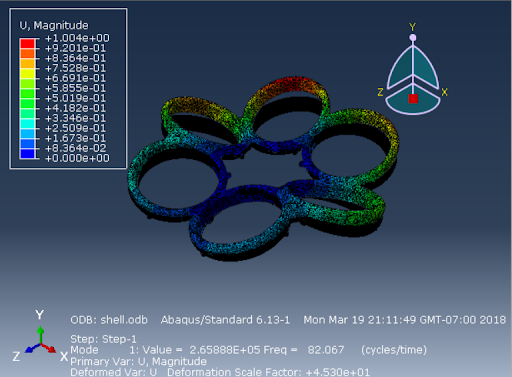Click the view orientation triad in the corner
The image size is (512, 377).
point(40,337)
